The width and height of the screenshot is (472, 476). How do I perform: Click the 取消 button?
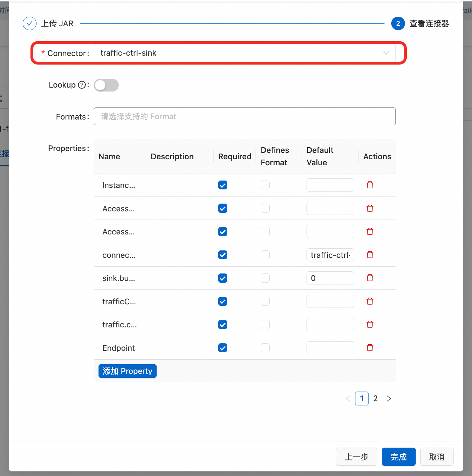pos(437,457)
